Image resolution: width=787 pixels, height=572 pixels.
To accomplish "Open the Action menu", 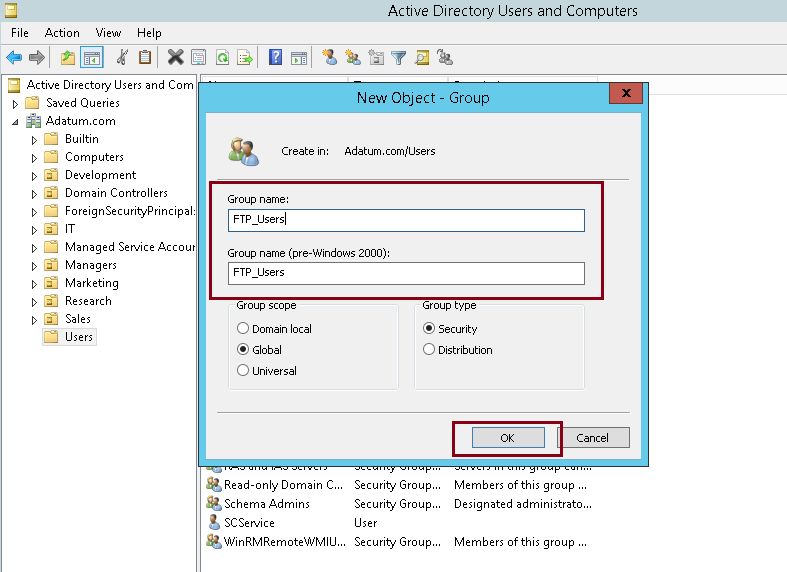I will pyautogui.click(x=62, y=33).
